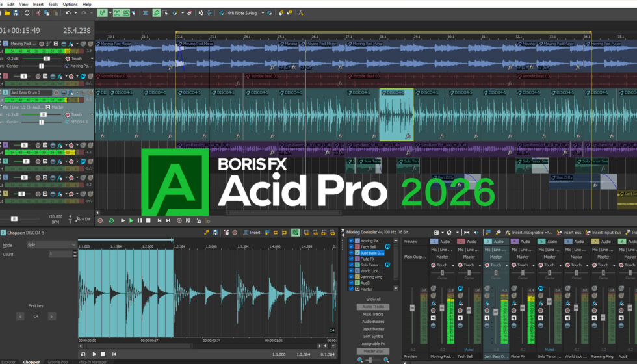Open the Chopper Mode dropdown showing Split
This screenshot has width=637, height=364.
pos(51,245)
